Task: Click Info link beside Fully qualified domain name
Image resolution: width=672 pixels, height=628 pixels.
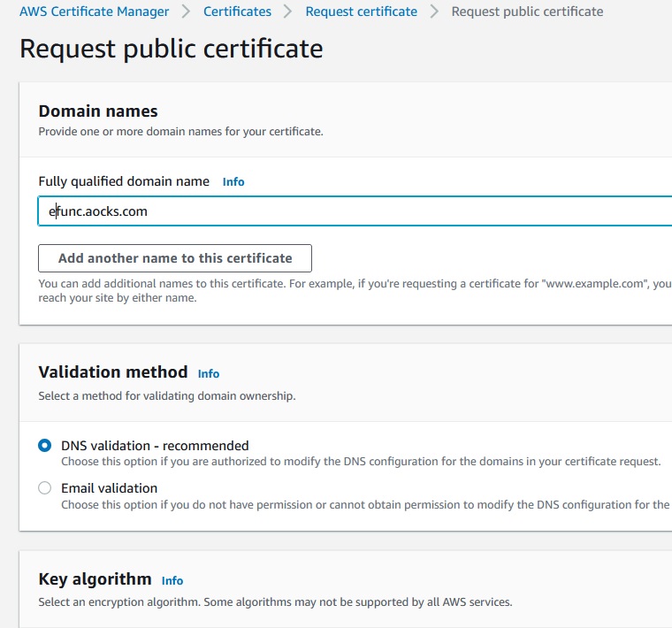Action: pyautogui.click(x=233, y=181)
